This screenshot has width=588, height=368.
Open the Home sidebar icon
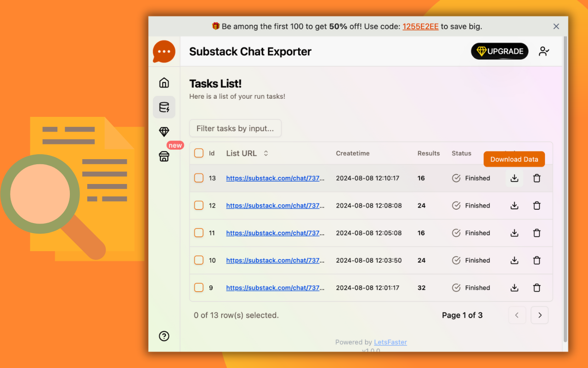click(x=164, y=83)
